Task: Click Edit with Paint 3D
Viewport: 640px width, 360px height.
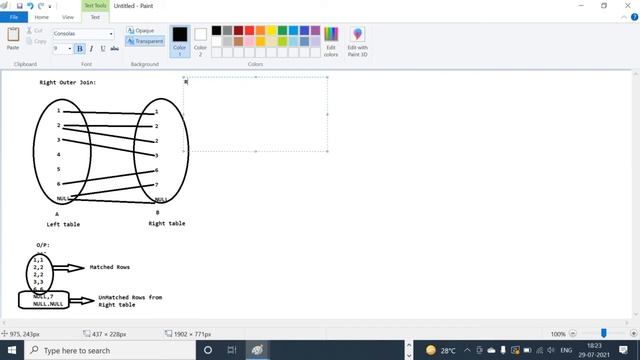Action: click(x=358, y=42)
